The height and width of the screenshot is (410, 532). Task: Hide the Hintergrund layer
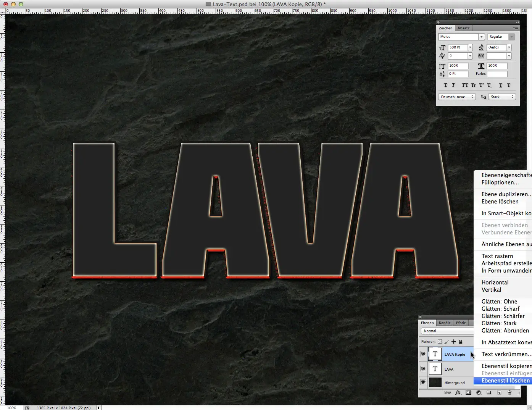[x=423, y=382]
